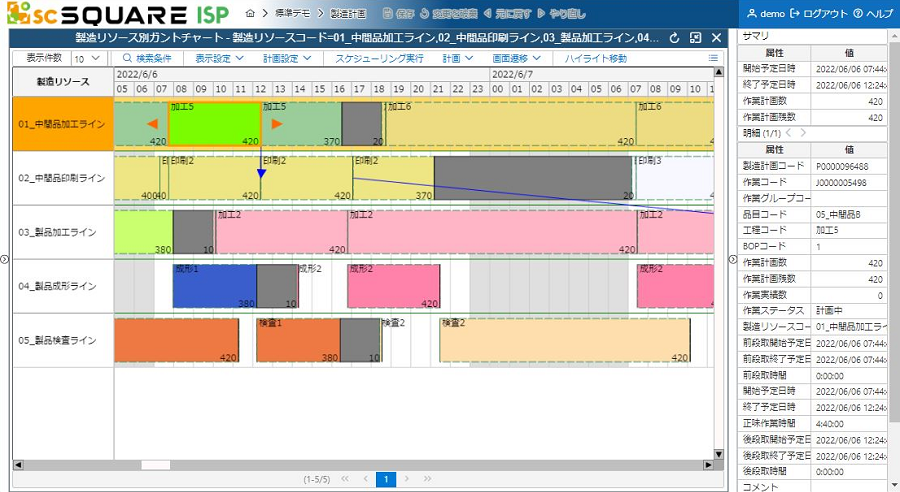Click スケジューリング実行 button

(379, 59)
